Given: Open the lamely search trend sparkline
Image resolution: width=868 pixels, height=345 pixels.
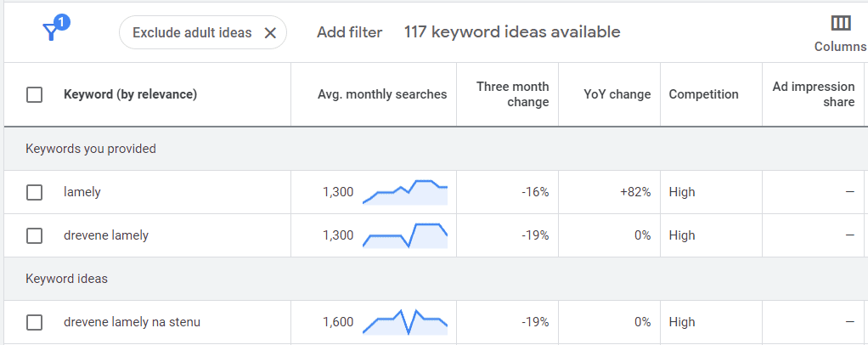Looking at the screenshot, I should (x=405, y=192).
